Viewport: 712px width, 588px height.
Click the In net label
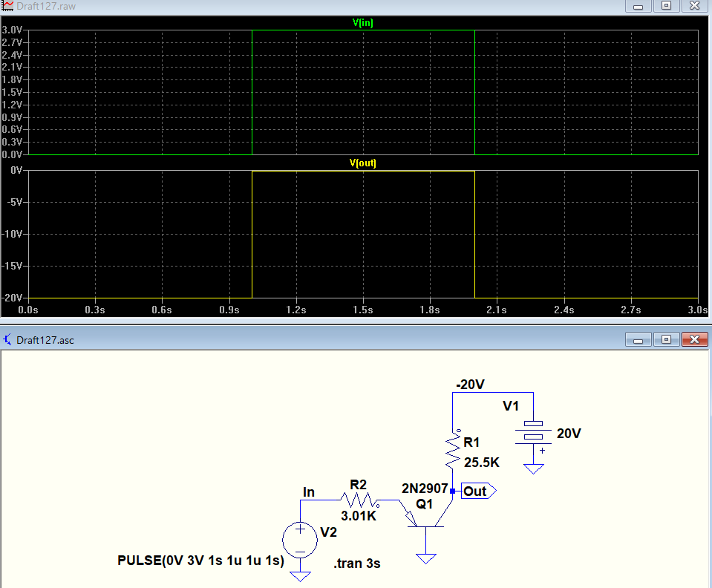coord(309,492)
